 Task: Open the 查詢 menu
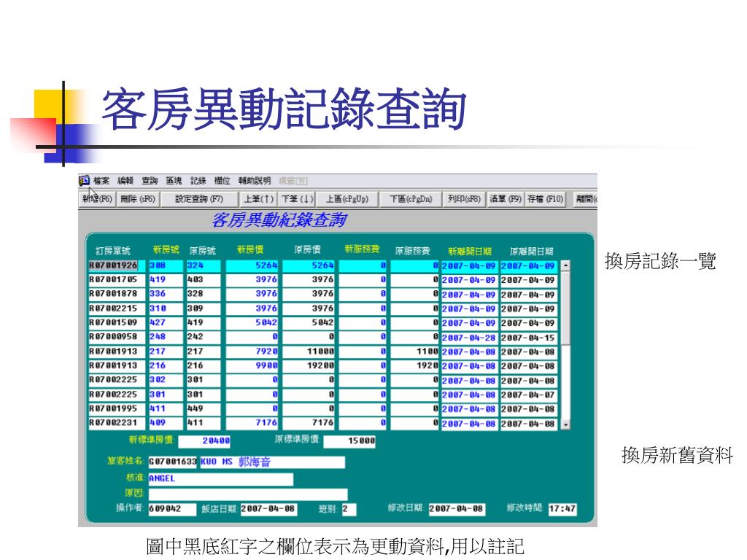click(150, 181)
